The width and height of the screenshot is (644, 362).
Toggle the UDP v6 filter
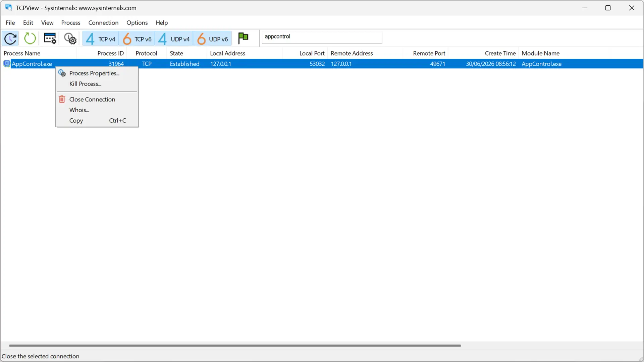click(212, 39)
